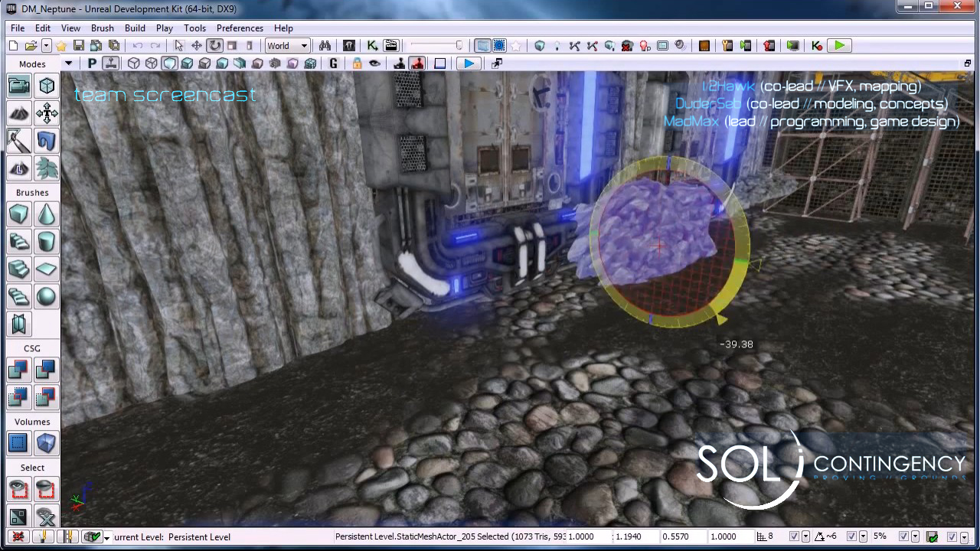Viewport: 980px width, 551px height.
Task: Switch viewport to Perspective with P button
Action: click(93, 64)
